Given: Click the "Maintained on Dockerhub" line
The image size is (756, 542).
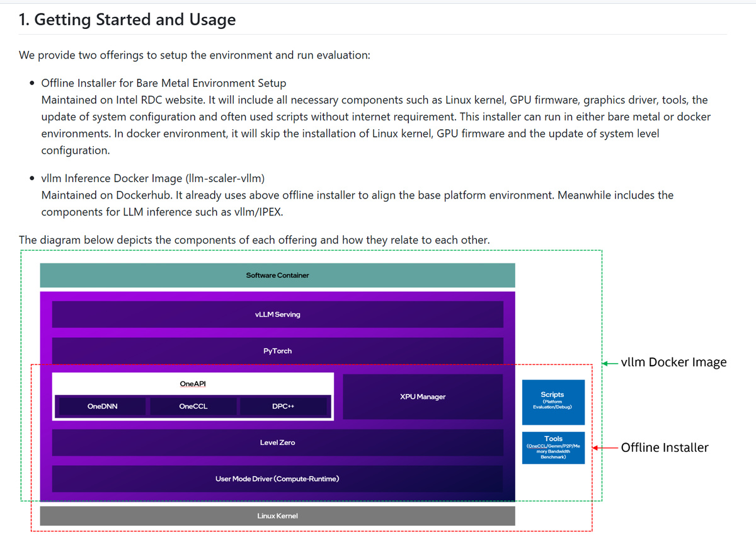Looking at the screenshot, I should [x=357, y=195].
